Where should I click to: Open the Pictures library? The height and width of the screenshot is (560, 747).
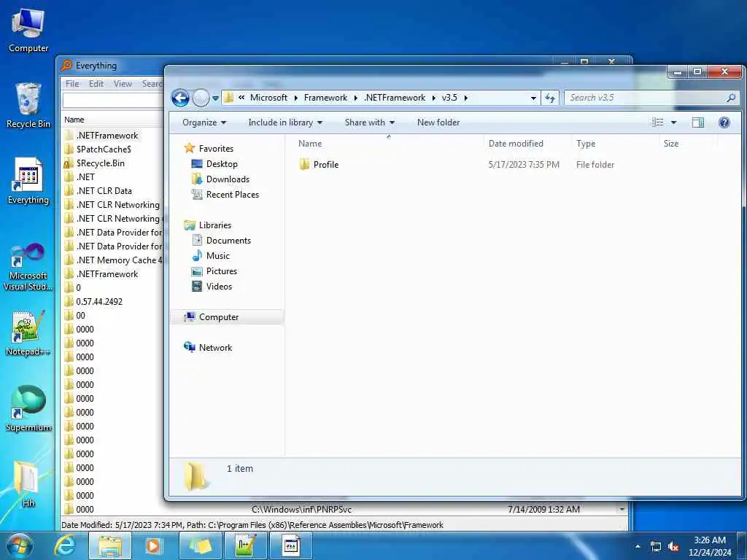[222, 271]
